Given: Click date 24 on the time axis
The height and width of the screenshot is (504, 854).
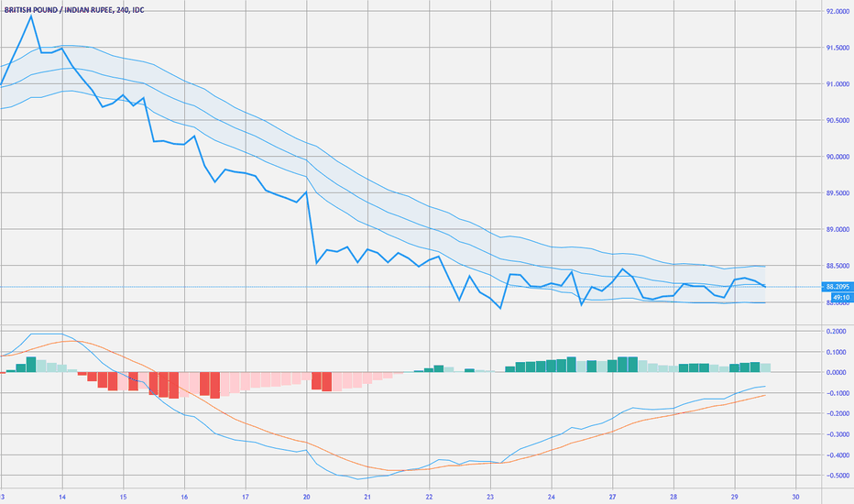Looking at the screenshot, I should tap(552, 497).
